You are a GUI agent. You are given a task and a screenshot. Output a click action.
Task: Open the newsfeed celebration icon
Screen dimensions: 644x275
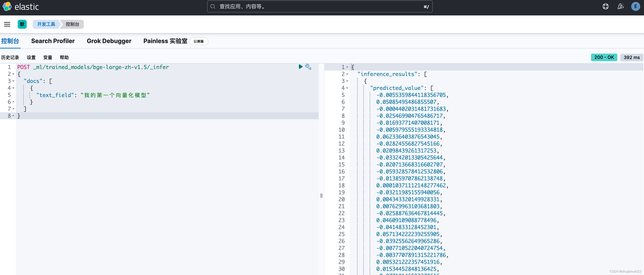(621, 7)
